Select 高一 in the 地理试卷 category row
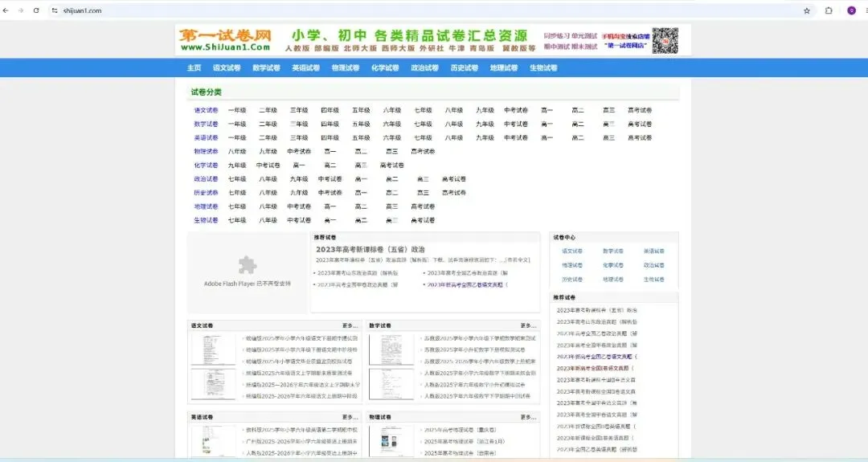This screenshot has width=868, height=462. [330, 206]
